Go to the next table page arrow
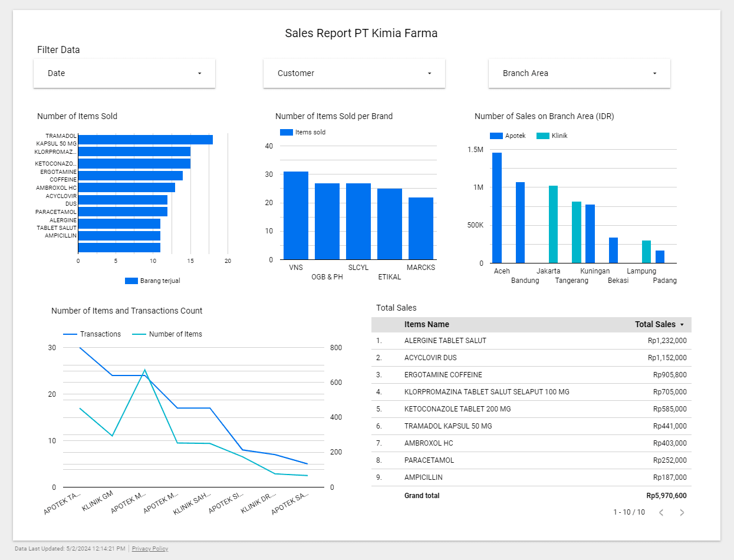Image resolution: width=734 pixels, height=560 pixels. coord(682,512)
